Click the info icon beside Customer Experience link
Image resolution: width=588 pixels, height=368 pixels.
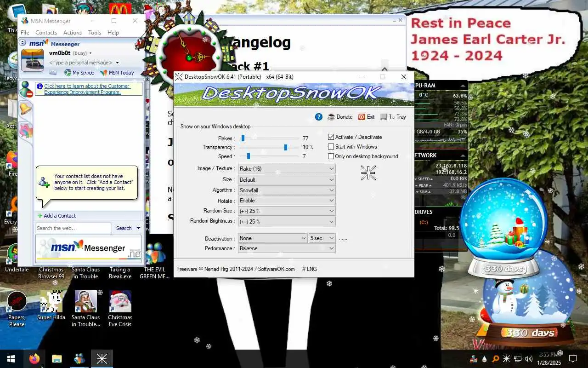click(x=40, y=86)
